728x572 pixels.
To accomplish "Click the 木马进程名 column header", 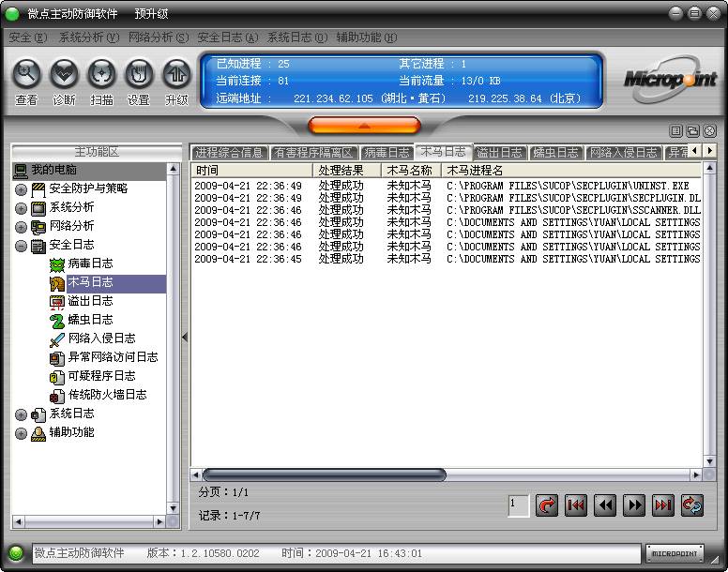I will click(572, 171).
